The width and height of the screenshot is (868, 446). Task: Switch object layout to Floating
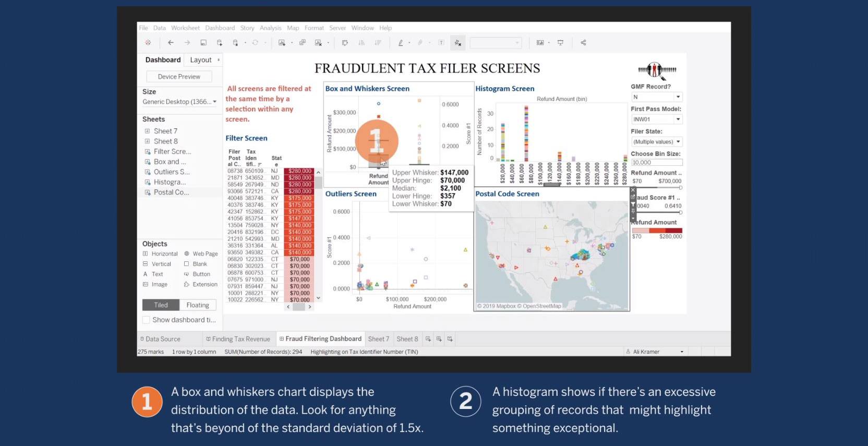[x=198, y=305]
